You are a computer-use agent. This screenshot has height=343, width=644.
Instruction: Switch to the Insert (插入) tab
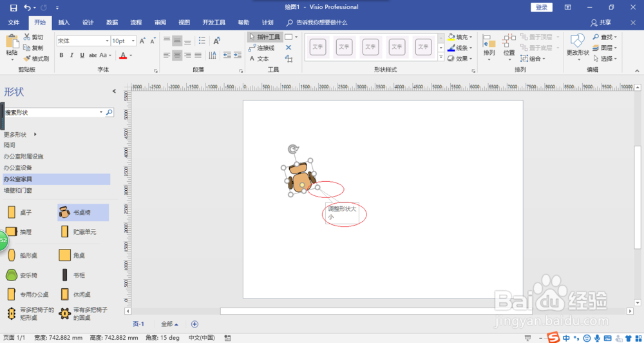coord(64,23)
